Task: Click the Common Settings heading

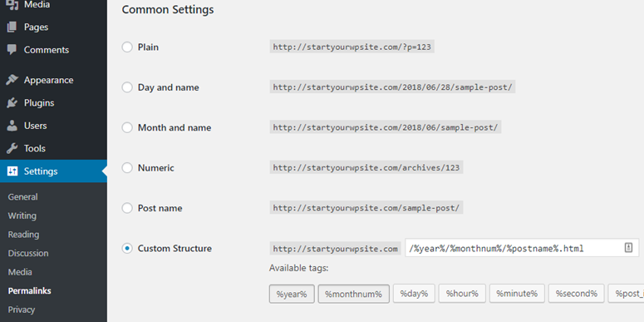Action: pyautogui.click(x=168, y=9)
